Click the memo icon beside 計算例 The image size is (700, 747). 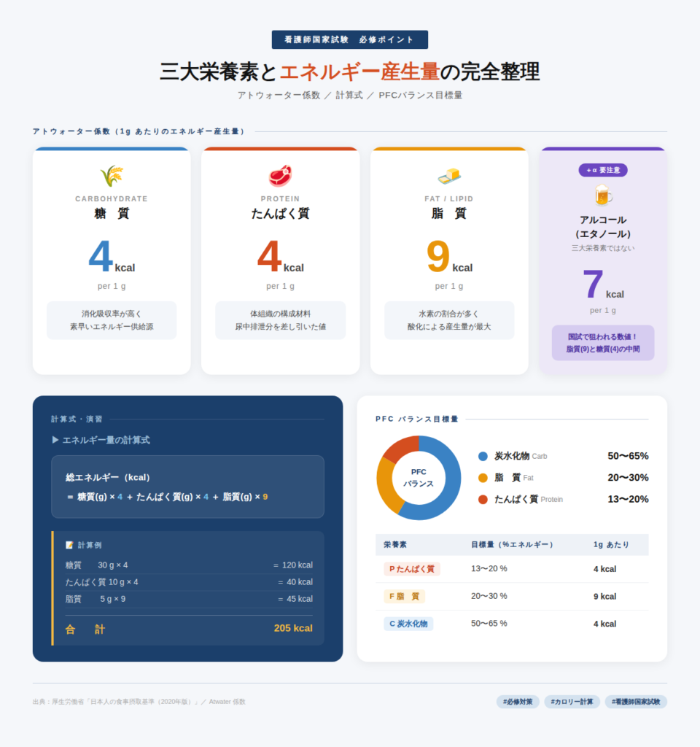point(70,545)
